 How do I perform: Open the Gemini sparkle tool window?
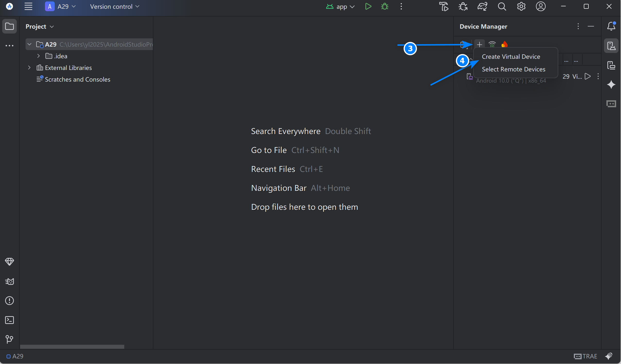pos(611,85)
